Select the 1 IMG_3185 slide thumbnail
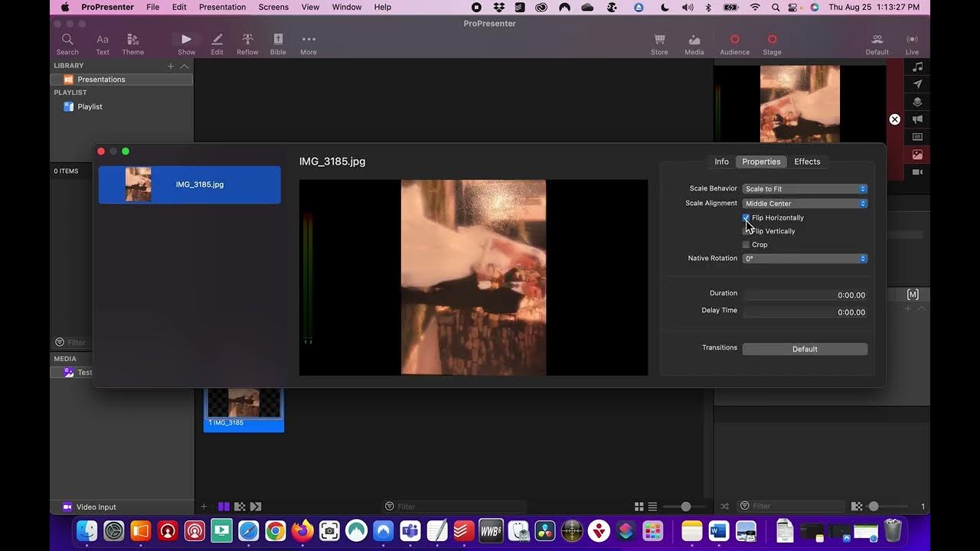 (243, 409)
